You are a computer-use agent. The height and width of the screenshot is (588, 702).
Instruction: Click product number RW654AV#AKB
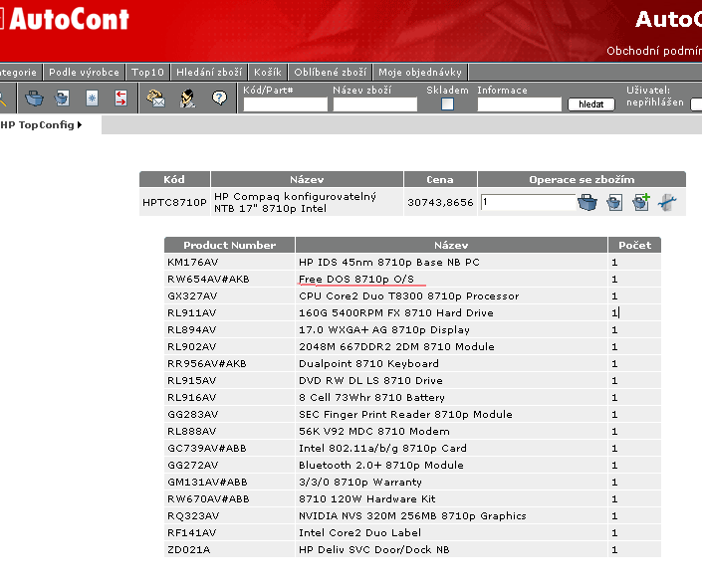click(208, 280)
